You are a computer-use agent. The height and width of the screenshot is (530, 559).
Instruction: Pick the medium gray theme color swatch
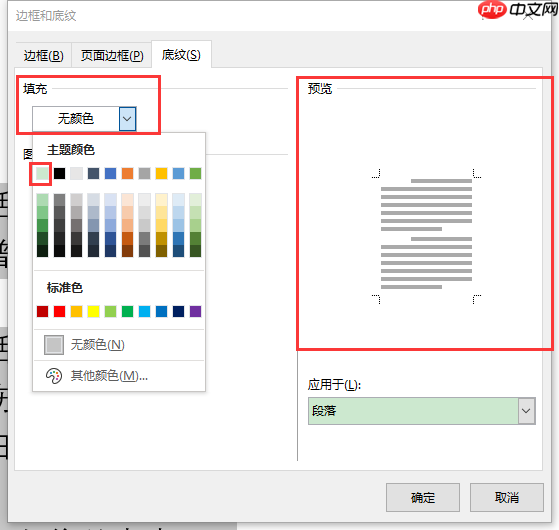coord(144,174)
